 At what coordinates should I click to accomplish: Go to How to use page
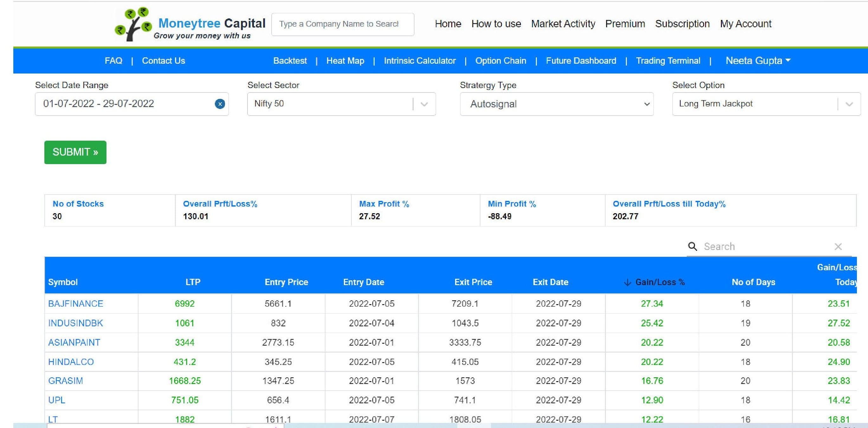[x=496, y=24]
